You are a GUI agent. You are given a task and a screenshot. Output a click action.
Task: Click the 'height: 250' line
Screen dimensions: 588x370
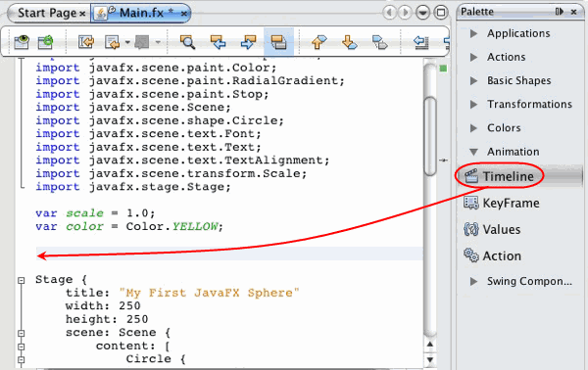(x=107, y=319)
